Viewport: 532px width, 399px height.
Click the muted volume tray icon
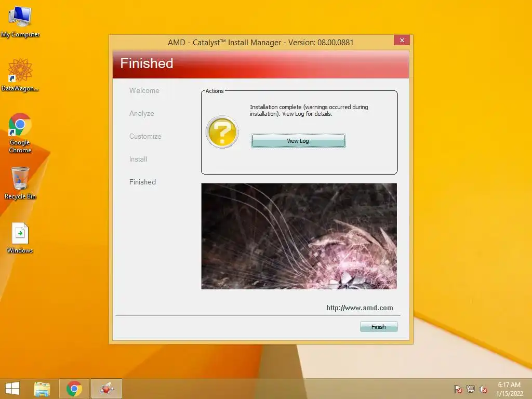tap(483, 389)
